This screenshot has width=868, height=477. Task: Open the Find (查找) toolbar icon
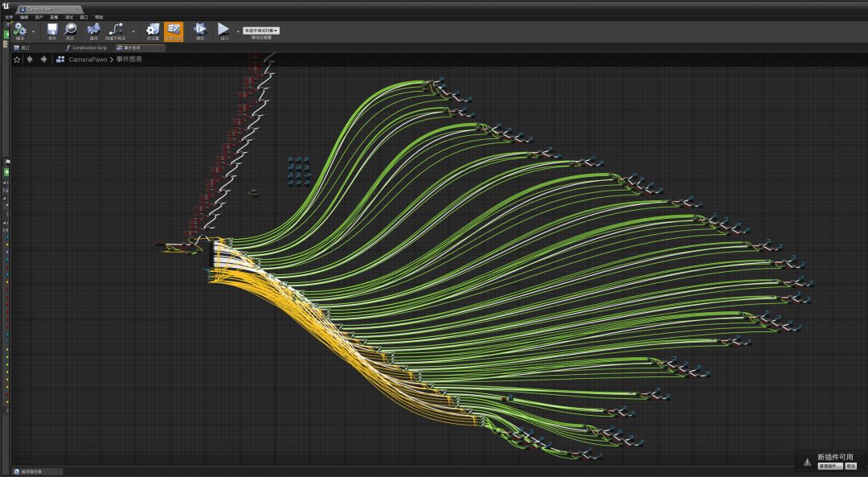(94, 30)
